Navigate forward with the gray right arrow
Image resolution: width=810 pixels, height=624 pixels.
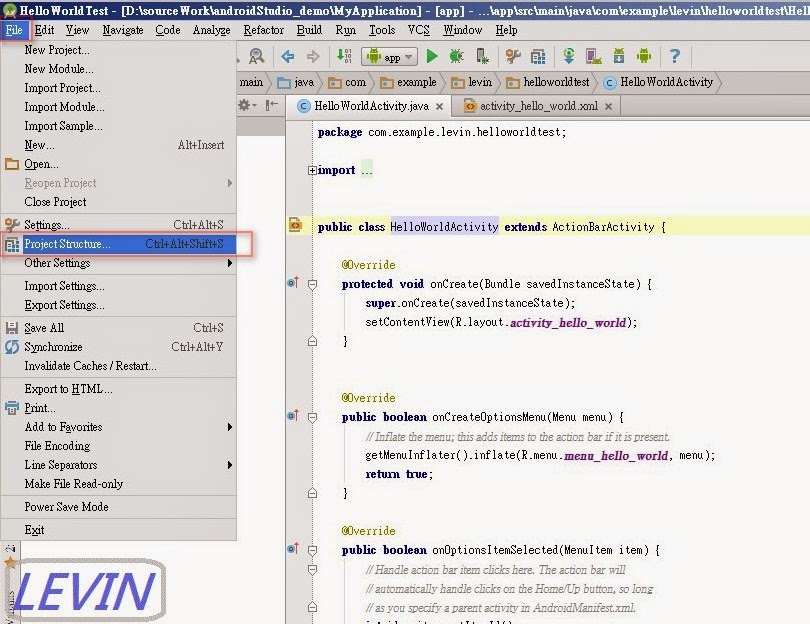[313, 56]
